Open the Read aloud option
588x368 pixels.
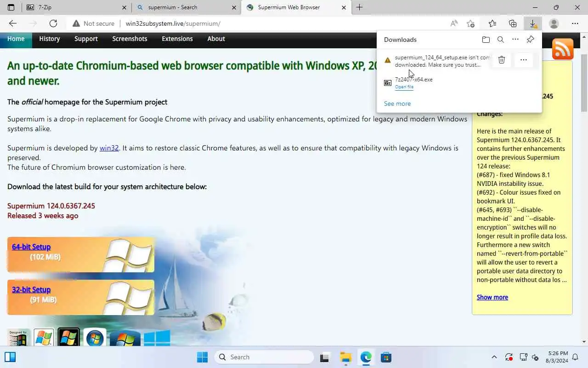point(454,23)
